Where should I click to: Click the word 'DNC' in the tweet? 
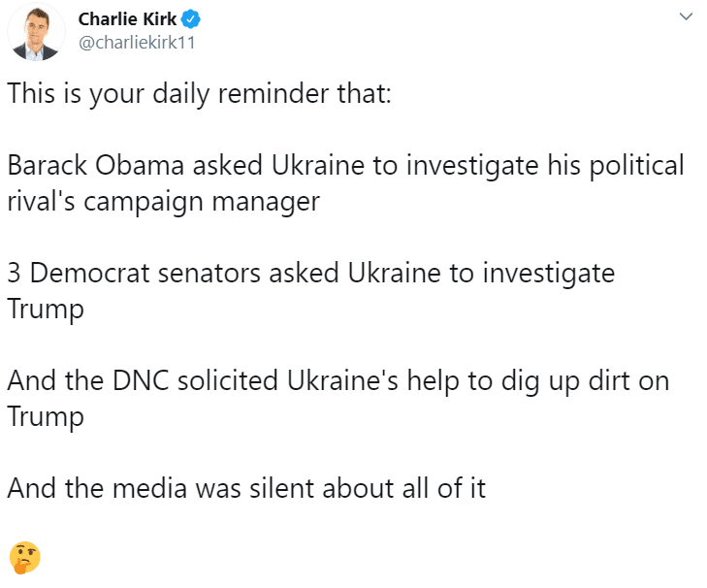(x=141, y=380)
